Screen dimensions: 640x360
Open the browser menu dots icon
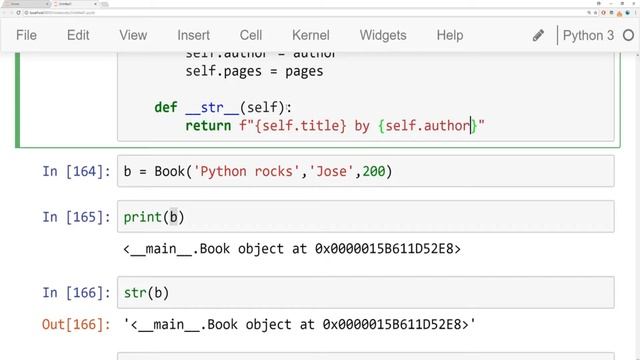point(635,13)
